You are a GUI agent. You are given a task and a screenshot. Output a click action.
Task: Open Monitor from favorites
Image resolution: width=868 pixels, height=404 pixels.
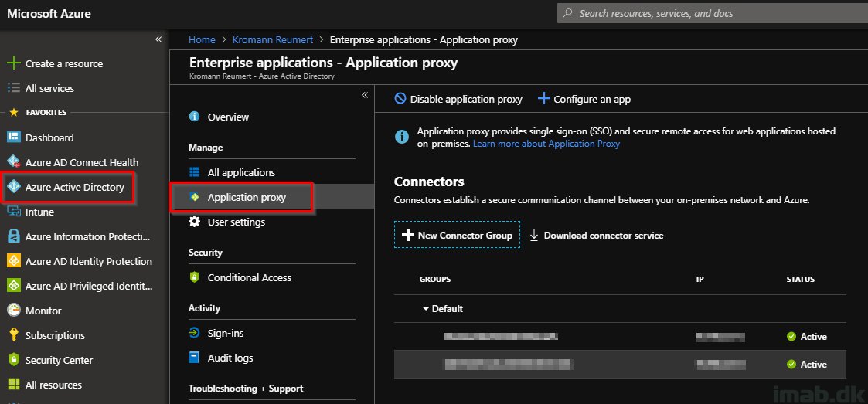(43, 311)
